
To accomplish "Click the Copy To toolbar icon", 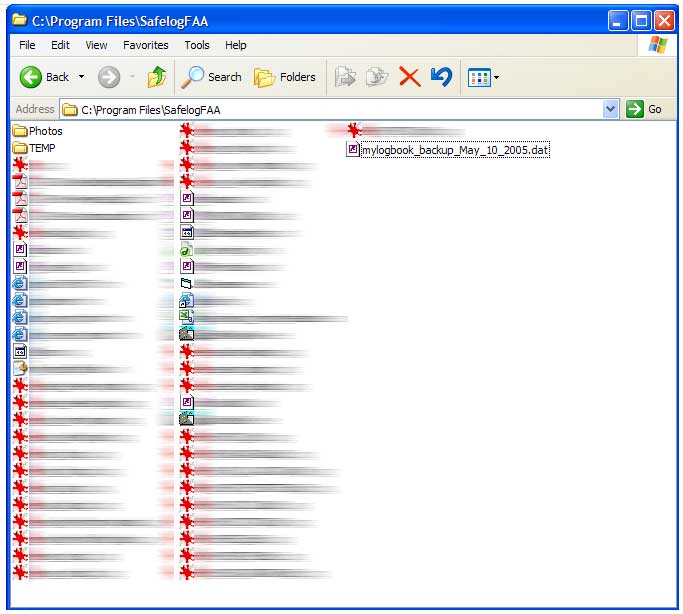I will [377, 77].
